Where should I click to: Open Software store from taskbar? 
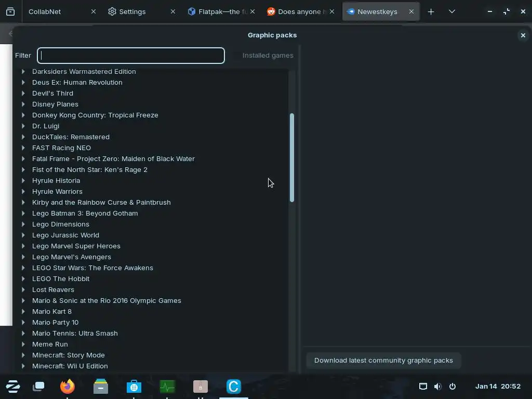point(134,387)
